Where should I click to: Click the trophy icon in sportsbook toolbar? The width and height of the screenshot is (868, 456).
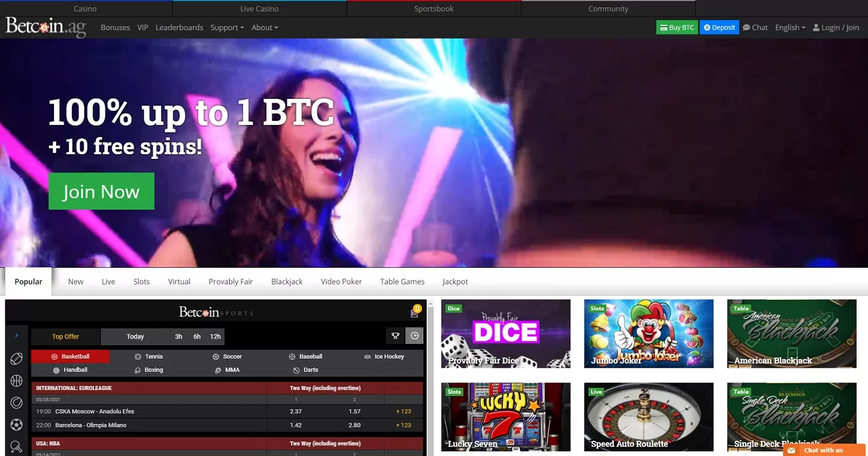(x=395, y=336)
